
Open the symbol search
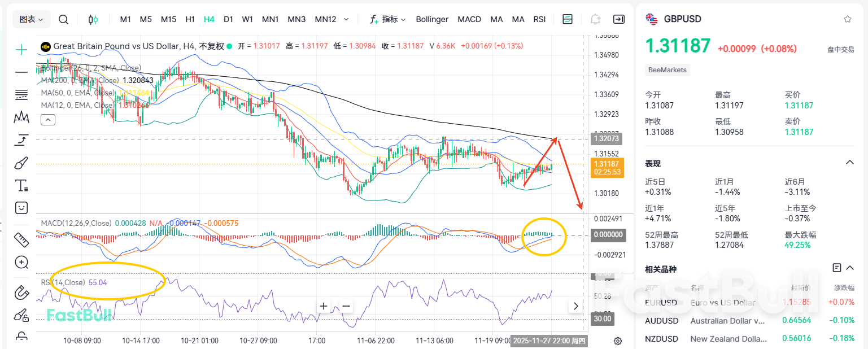pos(63,19)
